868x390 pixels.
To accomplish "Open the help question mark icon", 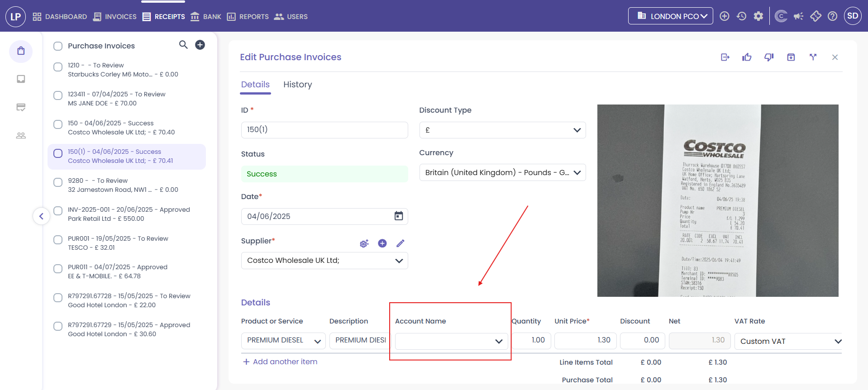I will tap(832, 16).
